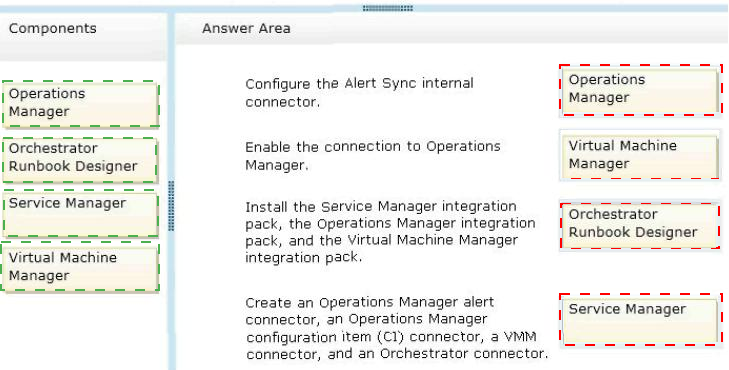The width and height of the screenshot is (729, 370).
Task: Click the top horizontal splitter grip
Action: pyautogui.click(x=388, y=8)
